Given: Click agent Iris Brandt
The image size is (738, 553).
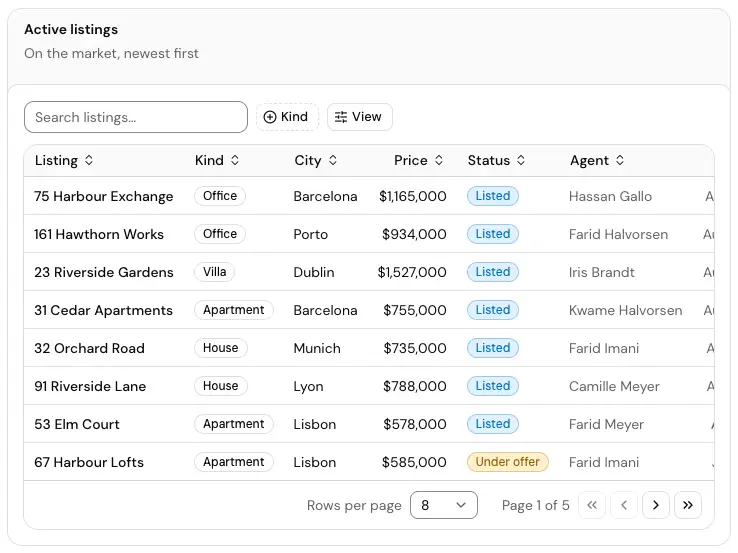Looking at the screenshot, I should tap(602, 272).
